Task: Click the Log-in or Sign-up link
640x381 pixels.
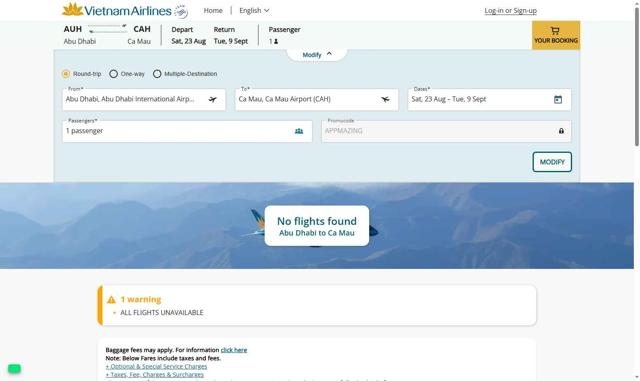Action: click(x=511, y=11)
